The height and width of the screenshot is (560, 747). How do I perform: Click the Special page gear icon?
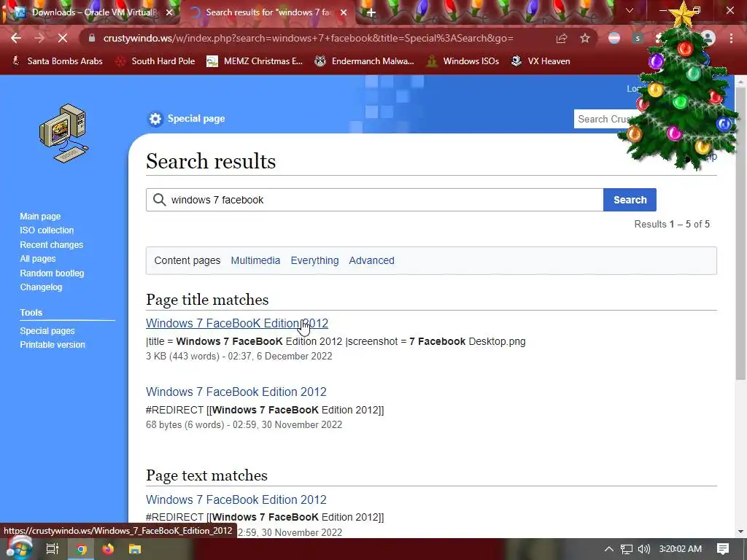click(155, 119)
